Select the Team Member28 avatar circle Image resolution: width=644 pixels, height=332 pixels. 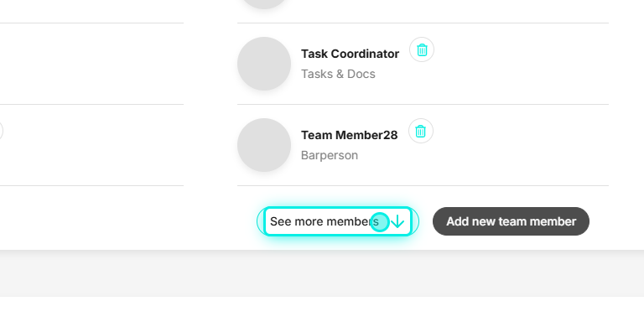pyautogui.click(x=264, y=145)
